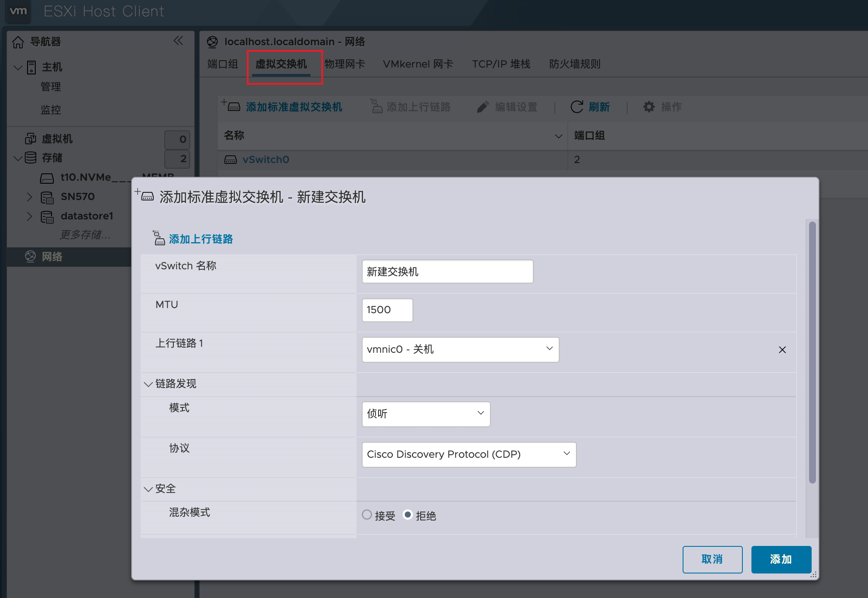Click the Navigator home icon
The image size is (868, 598).
point(18,42)
